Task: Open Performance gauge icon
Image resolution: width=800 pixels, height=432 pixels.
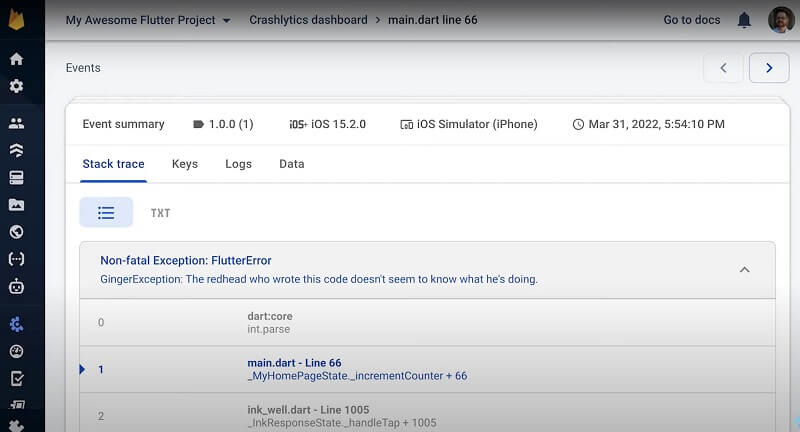Action: (16, 351)
